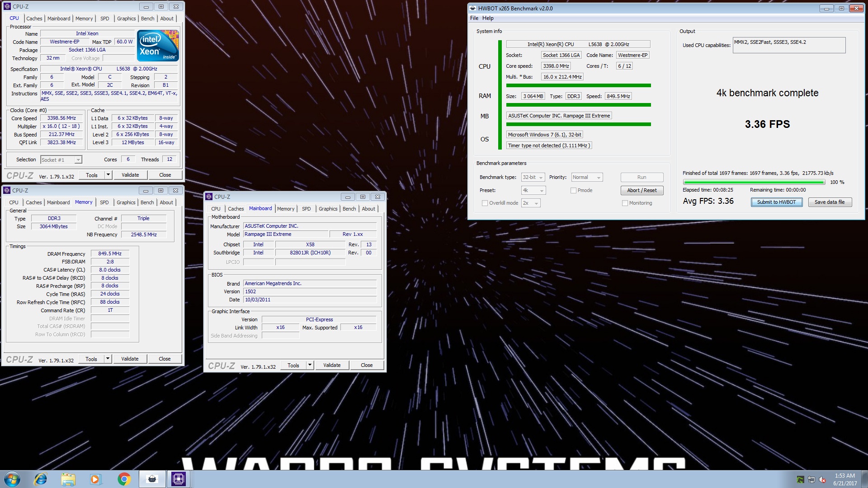Click the benchmark 100% progress bar
The height and width of the screenshot is (488, 868).
point(754,182)
